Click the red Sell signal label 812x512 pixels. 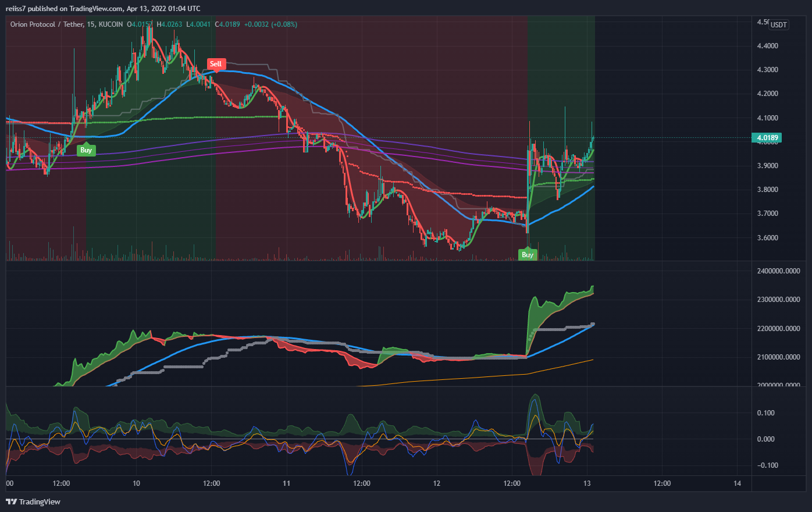point(216,64)
